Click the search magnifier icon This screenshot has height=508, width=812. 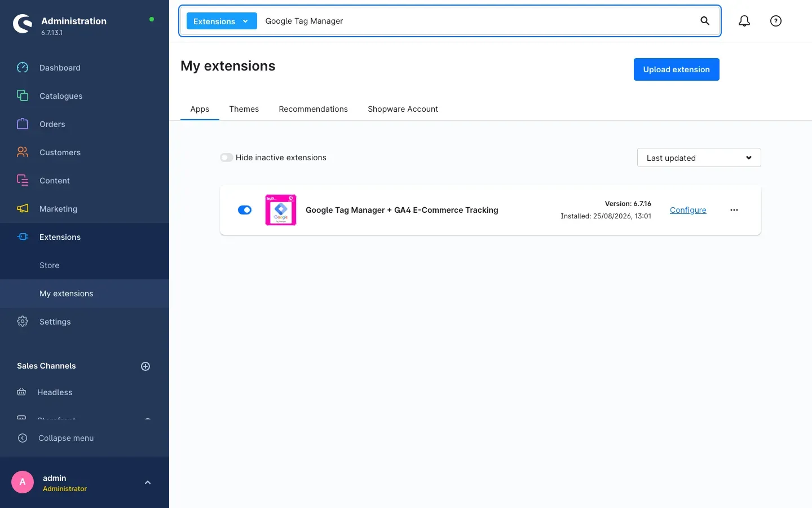click(x=705, y=21)
